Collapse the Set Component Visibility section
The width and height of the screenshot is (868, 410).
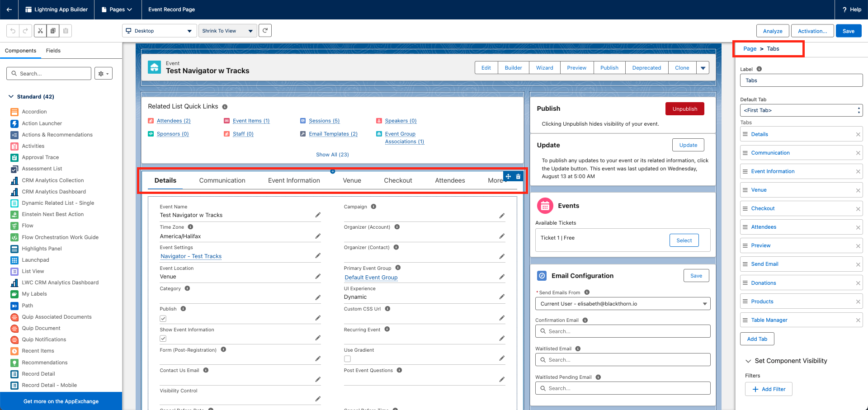click(748, 361)
